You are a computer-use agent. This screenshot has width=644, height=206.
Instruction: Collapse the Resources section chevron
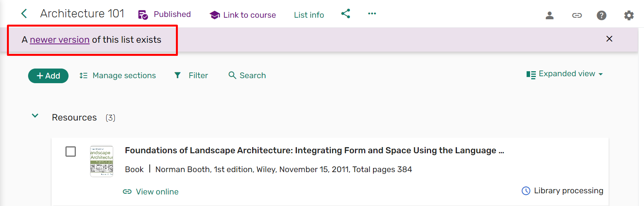[35, 116]
